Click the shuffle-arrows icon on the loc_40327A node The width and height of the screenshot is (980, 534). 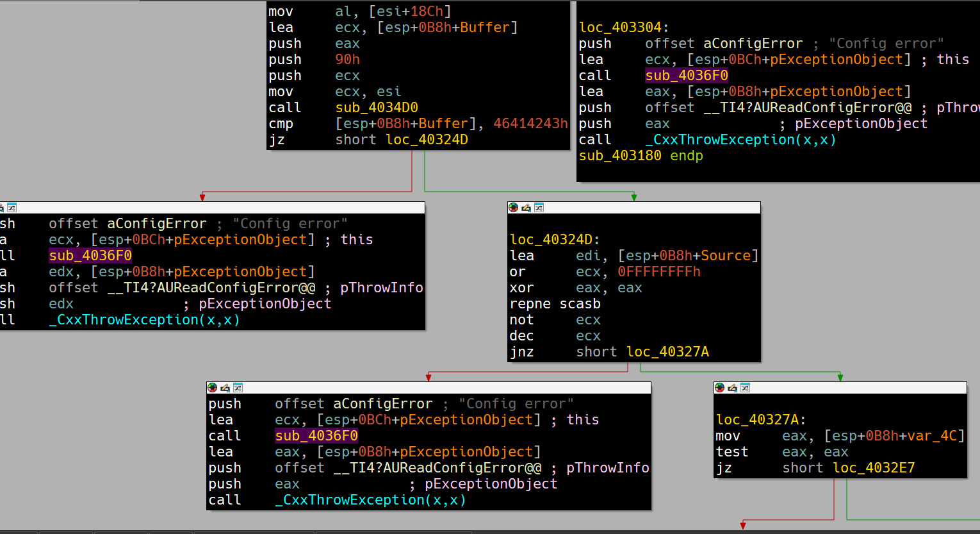(745, 388)
